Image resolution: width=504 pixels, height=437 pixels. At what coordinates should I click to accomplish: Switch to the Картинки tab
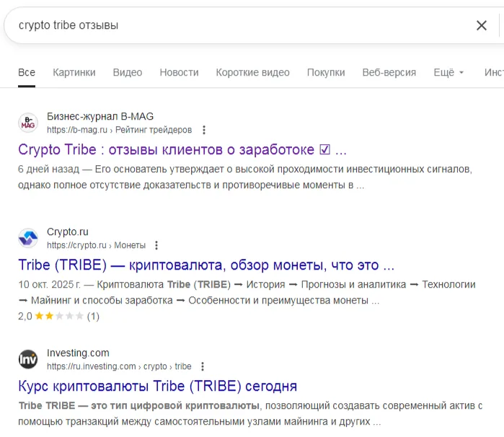(x=74, y=72)
